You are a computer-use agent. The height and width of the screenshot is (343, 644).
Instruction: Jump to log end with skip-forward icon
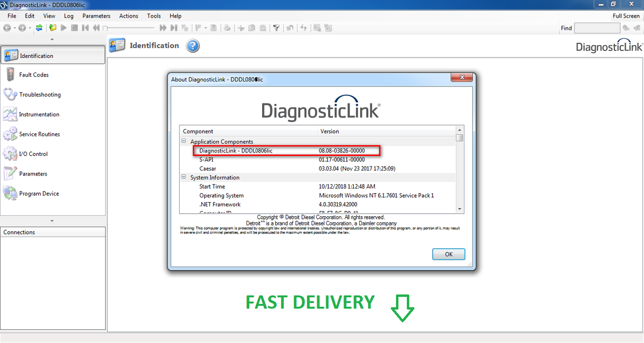(x=174, y=28)
